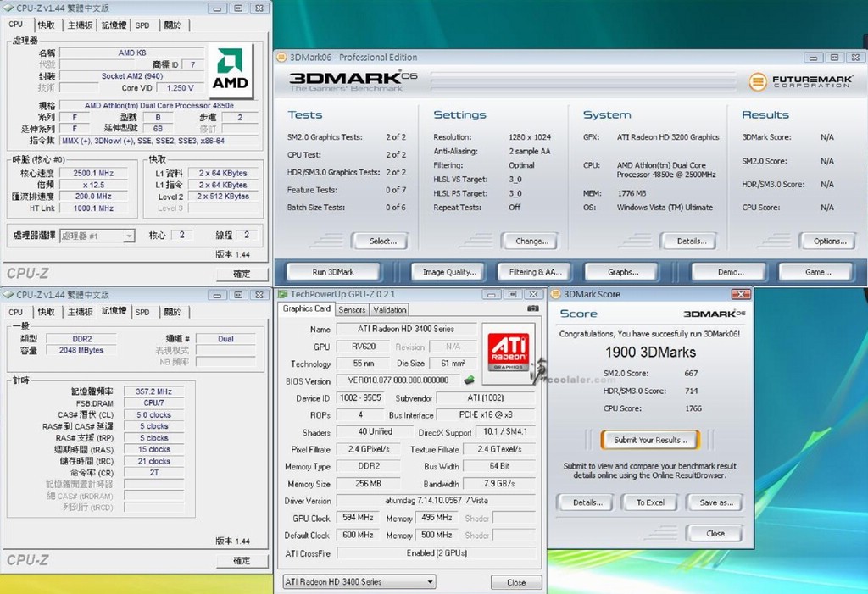Image resolution: width=868 pixels, height=594 pixels.
Task: Click the Close button in GPU-Z
Action: (516, 582)
